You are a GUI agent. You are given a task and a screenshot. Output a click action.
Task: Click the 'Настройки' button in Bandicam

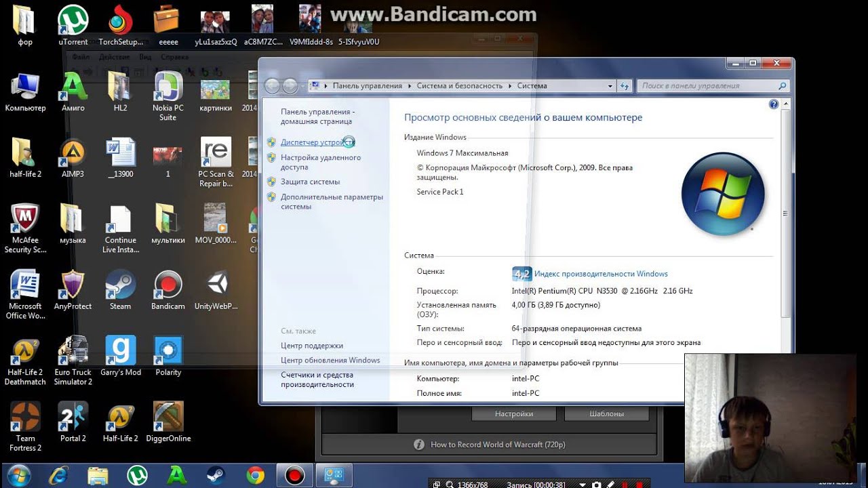click(x=513, y=413)
